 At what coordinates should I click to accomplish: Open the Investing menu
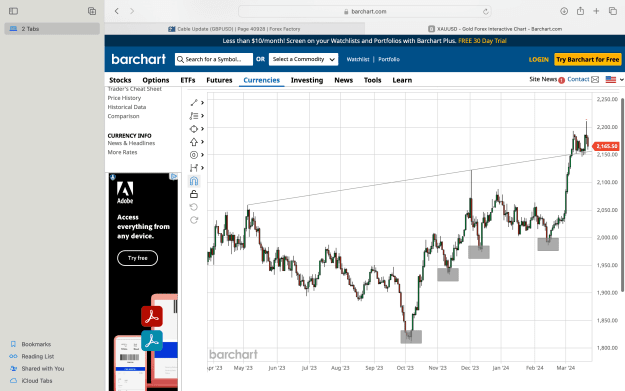[307, 80]
